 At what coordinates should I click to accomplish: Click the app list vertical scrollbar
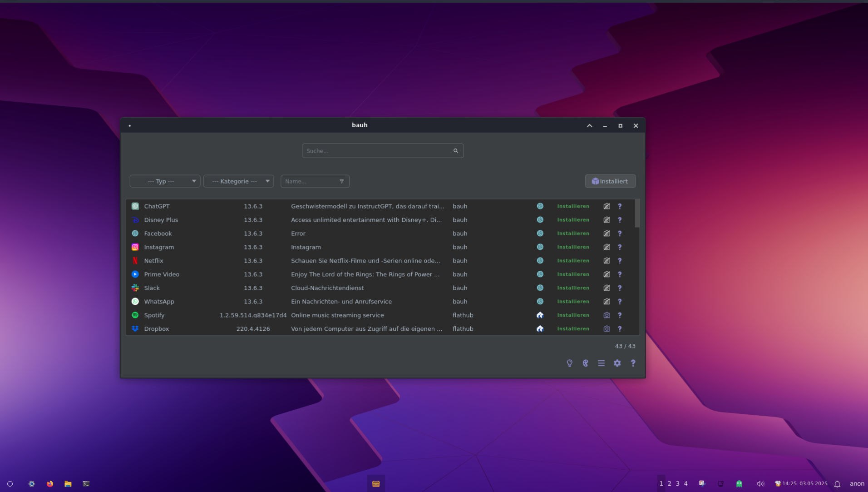pyautogui.click(x=637, y=214)
